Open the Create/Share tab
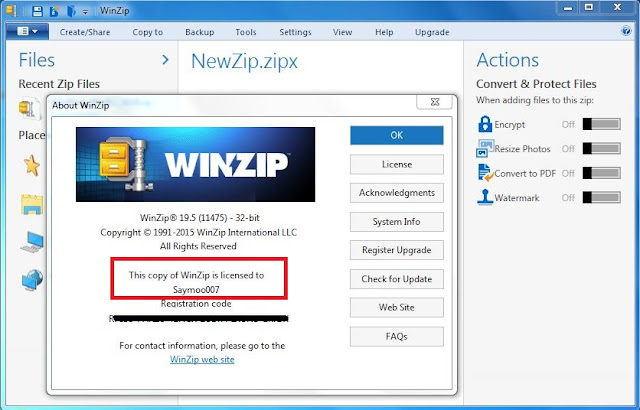 85,32
